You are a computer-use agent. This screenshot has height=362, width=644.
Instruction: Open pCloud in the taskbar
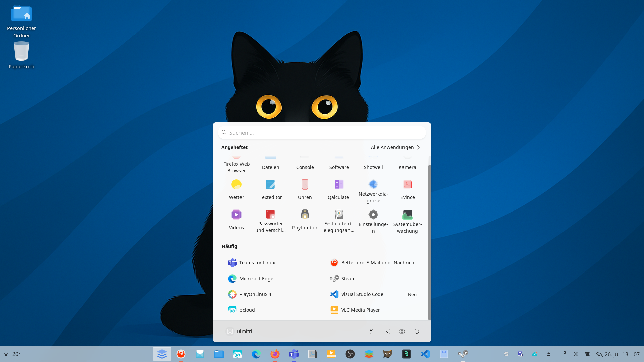[x=237, y=354]
